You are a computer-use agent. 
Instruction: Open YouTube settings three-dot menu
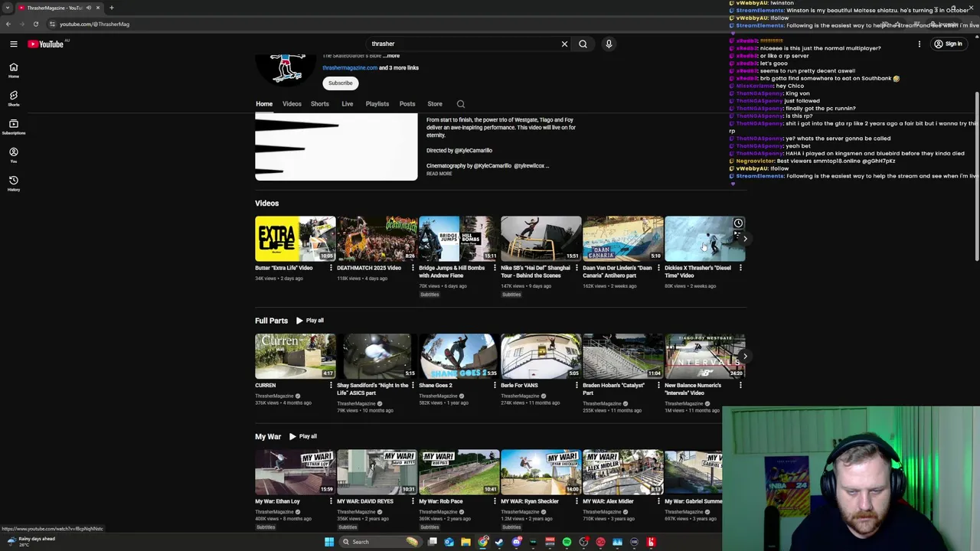(x=919, y=44)
